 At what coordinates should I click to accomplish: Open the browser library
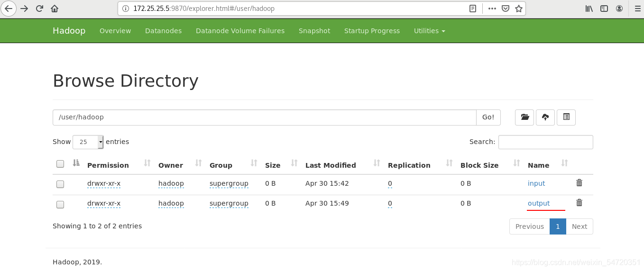tap(589, 9)
